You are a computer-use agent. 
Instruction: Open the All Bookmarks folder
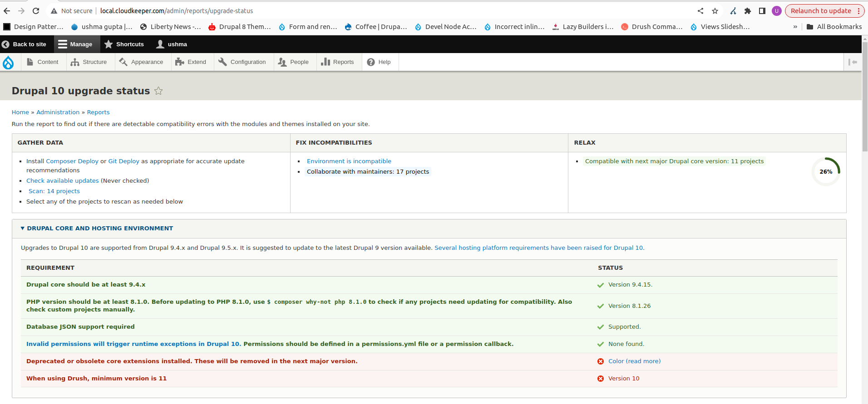[834, 27]
